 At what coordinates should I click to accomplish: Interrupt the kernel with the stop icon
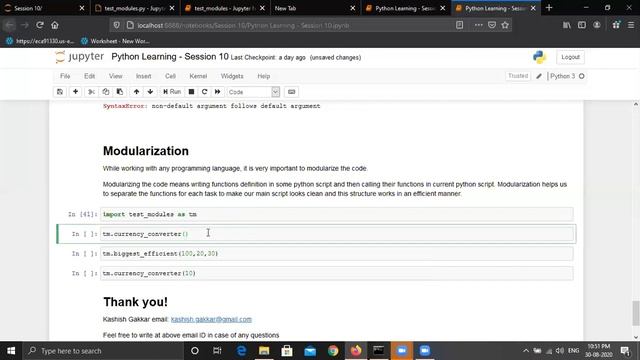coord(191,92)
